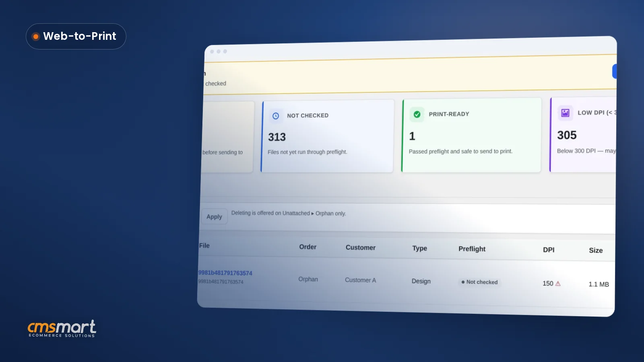The height and width of the screenshot is (362, 644).
Task: Click the Customer column header
Action: tap(361, 248)
